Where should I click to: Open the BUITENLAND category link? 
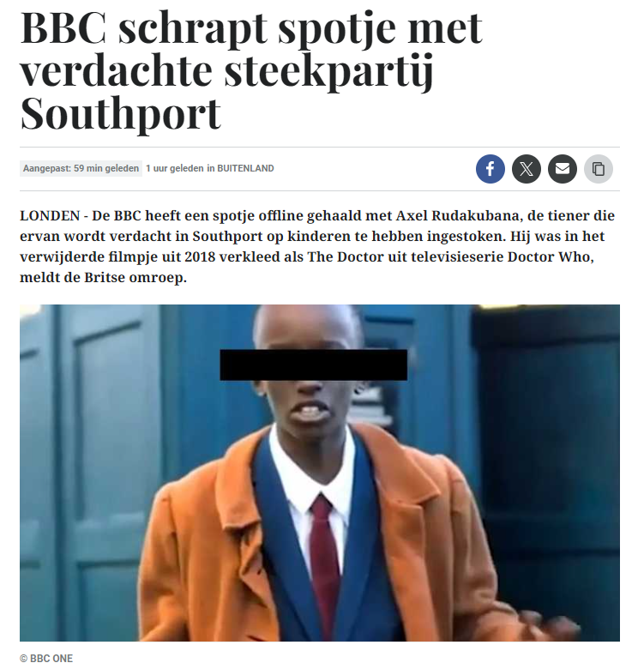coord(245,168)
